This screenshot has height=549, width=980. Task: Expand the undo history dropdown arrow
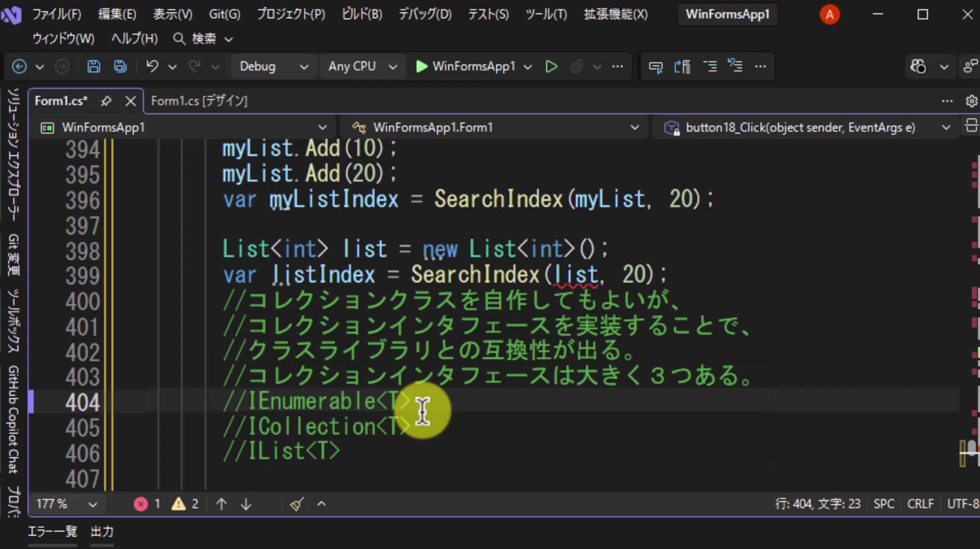[x=173, y=66]
